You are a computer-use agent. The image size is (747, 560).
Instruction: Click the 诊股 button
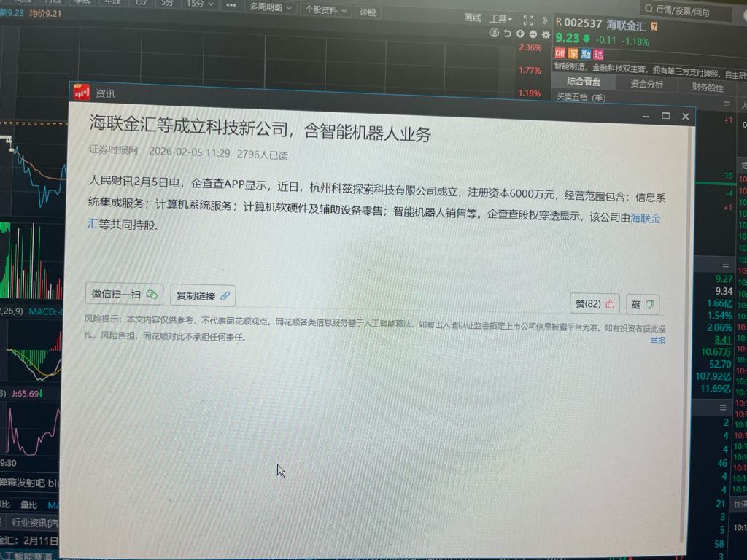[368, 12]
